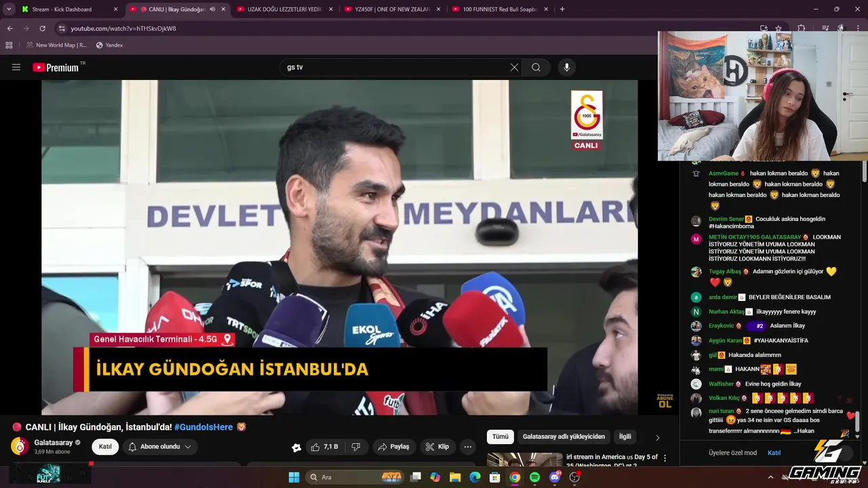Switch to UZAK DOĞU LEZZETLERİ tab

285,9
